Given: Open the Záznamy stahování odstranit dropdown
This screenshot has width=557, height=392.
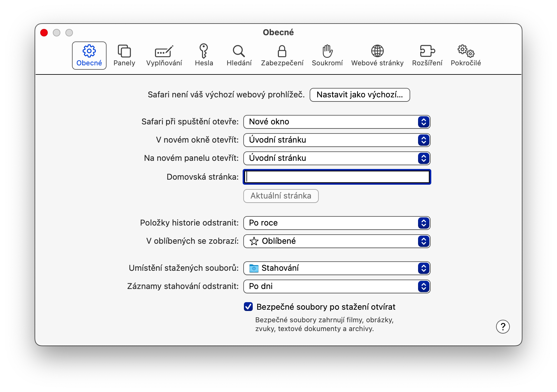Looking at the screenshot, I should [x=337, y=286].
